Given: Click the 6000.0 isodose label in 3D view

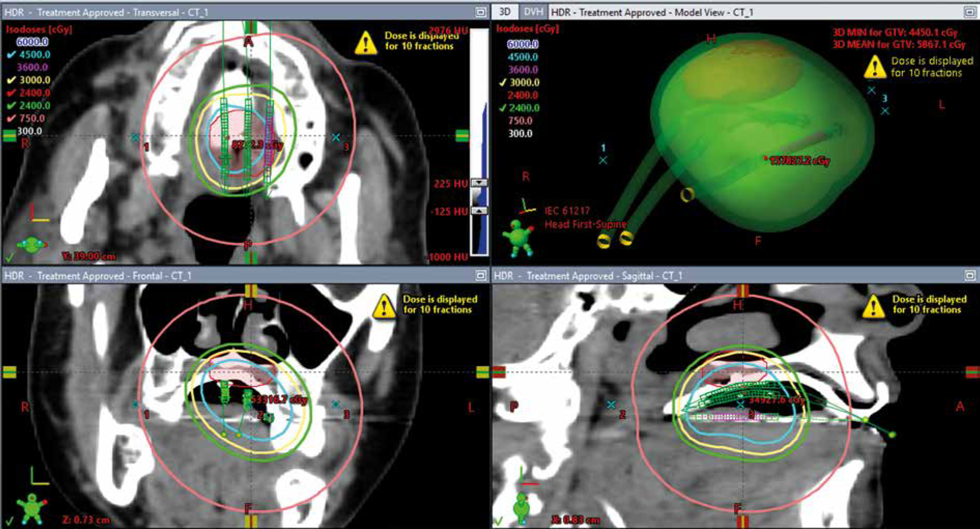Looking at the screenshot, I should [x=522, y=44].
